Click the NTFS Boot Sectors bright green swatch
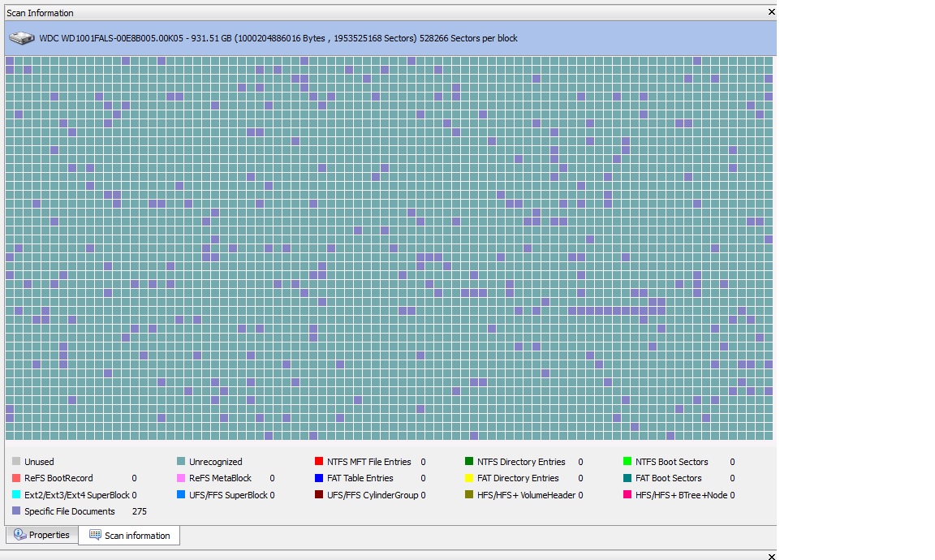Image resolution: width=935 pixels, height=560 pixels. tap(627, 461)
